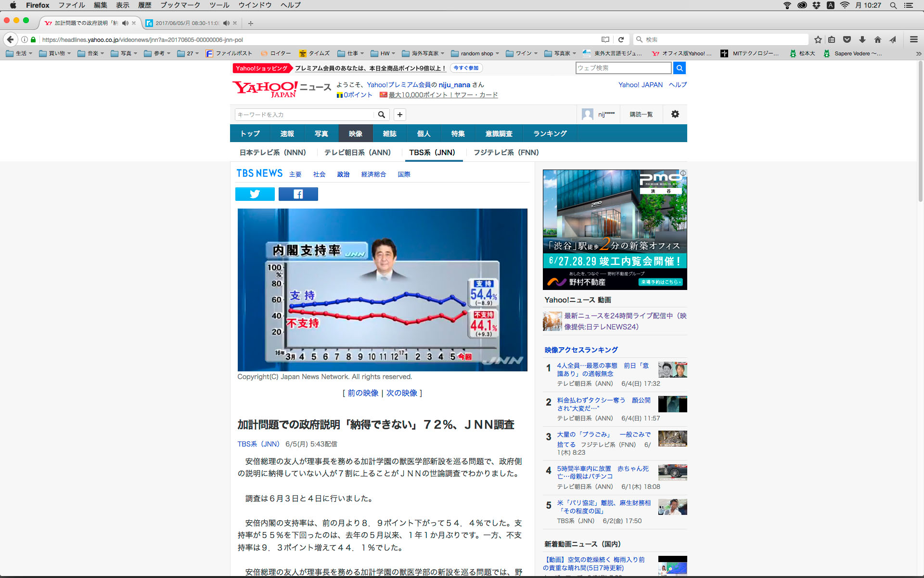This screenshot has width=924, height=578.
Task: Toggle reader view in address bar
Action: [x=605, y=39]
